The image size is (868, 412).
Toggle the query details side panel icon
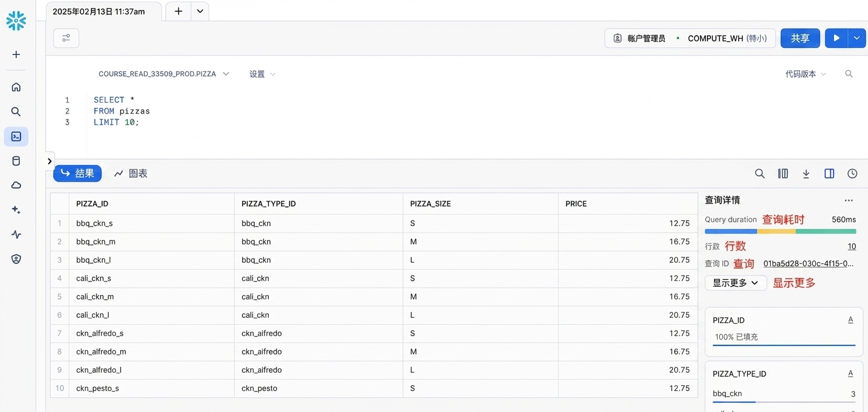(829, 174)
